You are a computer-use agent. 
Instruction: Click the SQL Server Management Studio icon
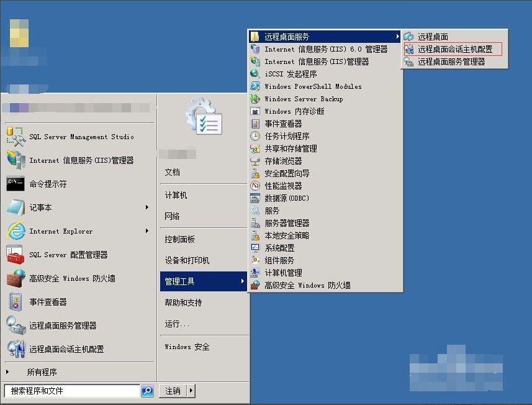(x=16, y=137)
